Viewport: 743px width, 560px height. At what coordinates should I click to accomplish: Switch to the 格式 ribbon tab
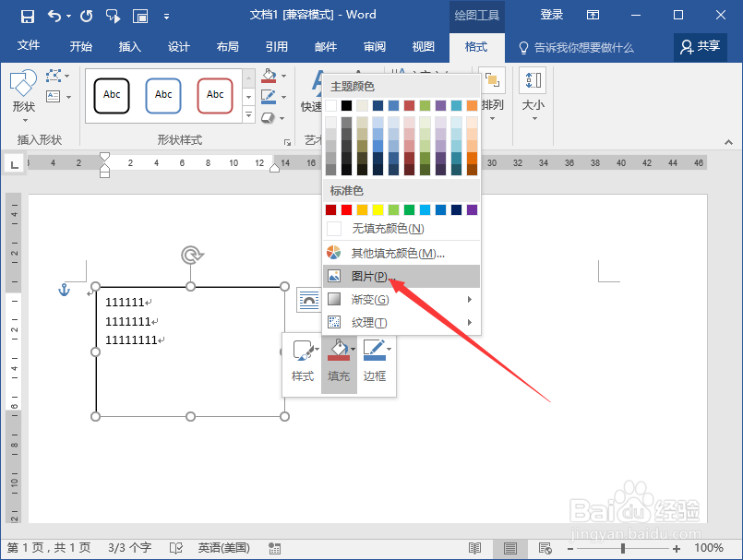[x=476, y=46]
